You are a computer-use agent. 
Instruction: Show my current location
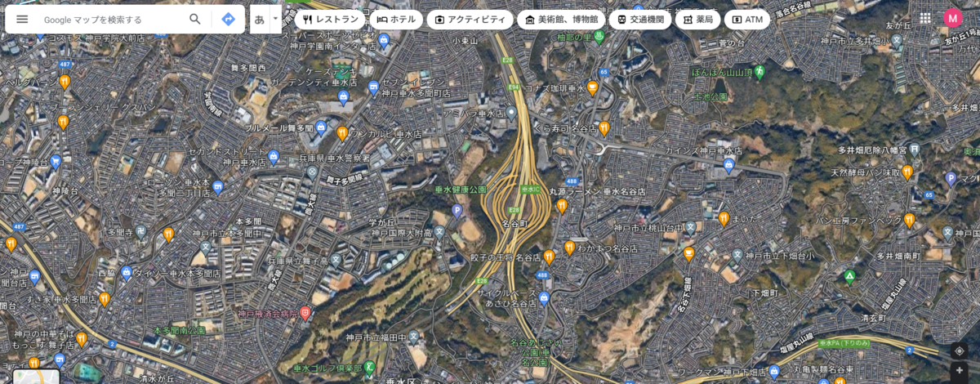pyautogui.click(x=960, y=351)
